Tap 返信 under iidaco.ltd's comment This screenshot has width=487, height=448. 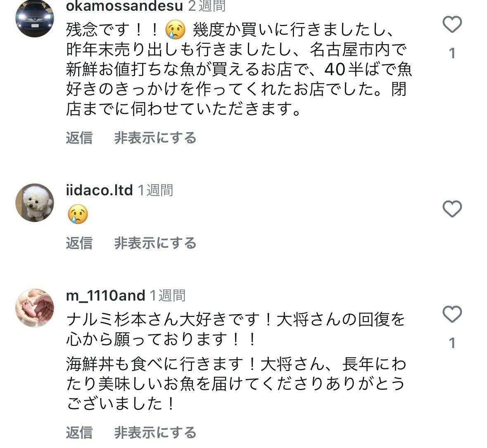79,243
